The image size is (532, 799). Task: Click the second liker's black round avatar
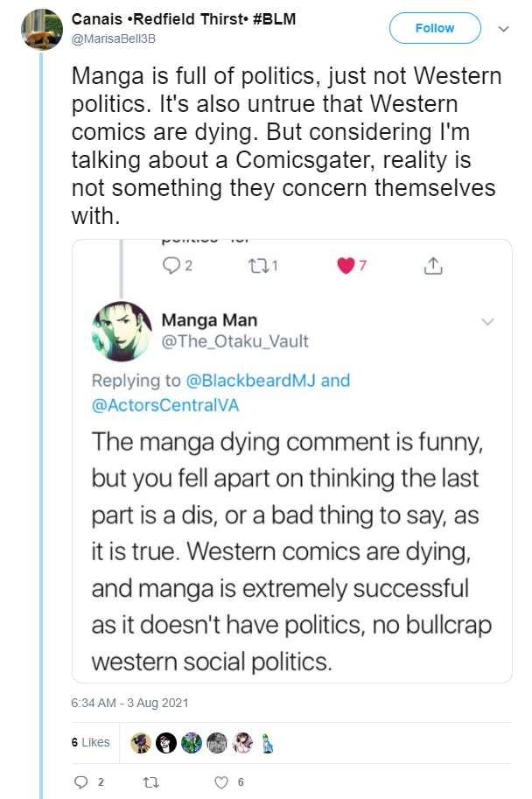click(x=166, y=743)
